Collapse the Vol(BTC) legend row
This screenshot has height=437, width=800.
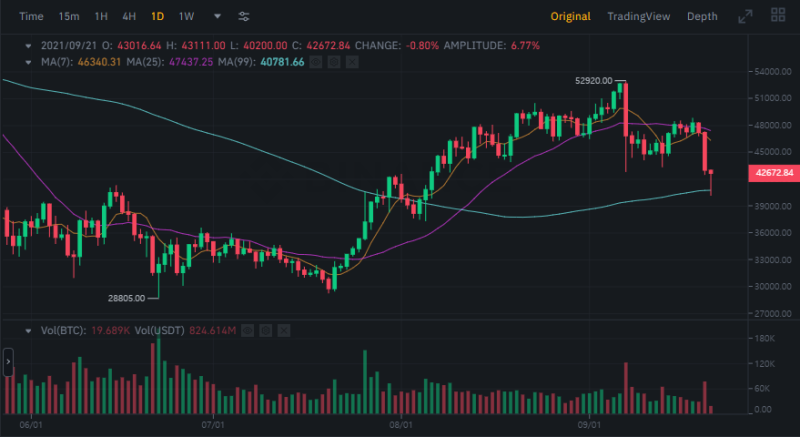click(x=29, y=331)
